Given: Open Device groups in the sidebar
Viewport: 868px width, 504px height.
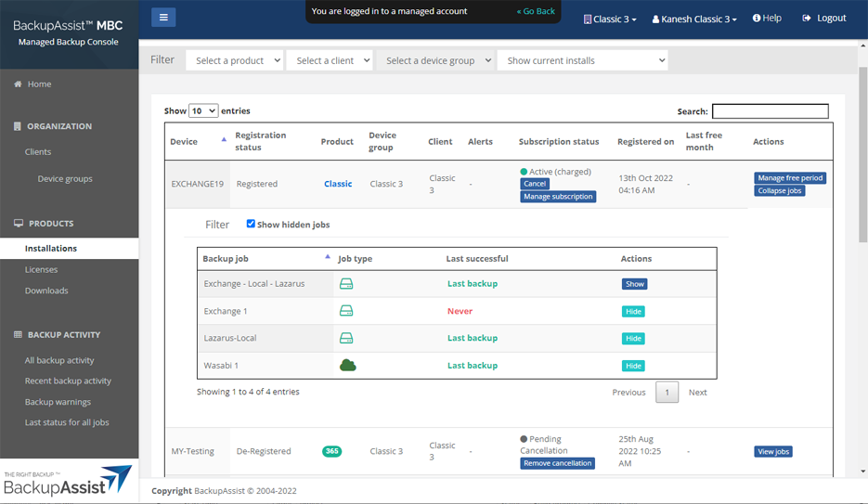Looking at the screenshot, I should (x=65, y=179).
